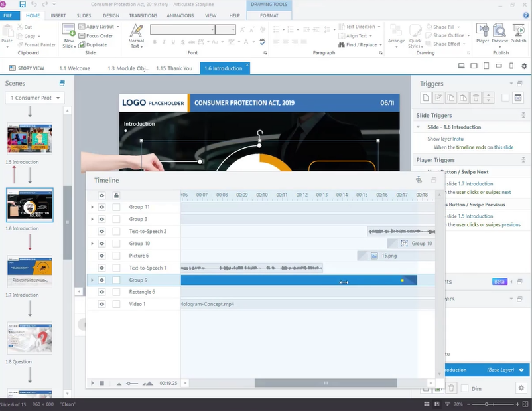532x411 pixels.
Task: Collapse the Slide Triggers section
Action: (x=523, y=115)
